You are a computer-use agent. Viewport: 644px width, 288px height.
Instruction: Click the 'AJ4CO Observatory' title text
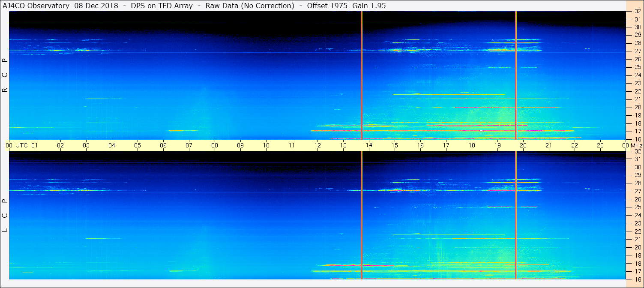[36, 6]
